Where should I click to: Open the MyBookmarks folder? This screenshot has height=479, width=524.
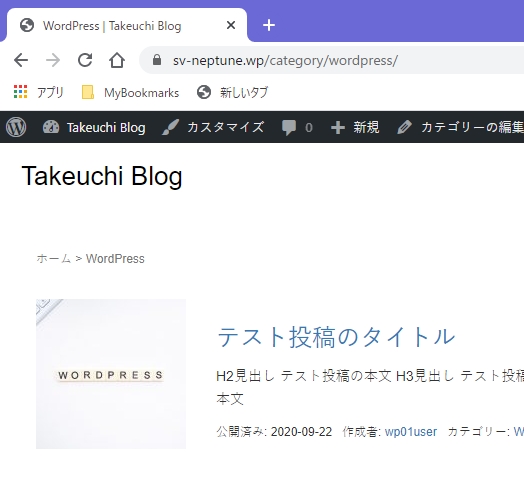[130, 93]
